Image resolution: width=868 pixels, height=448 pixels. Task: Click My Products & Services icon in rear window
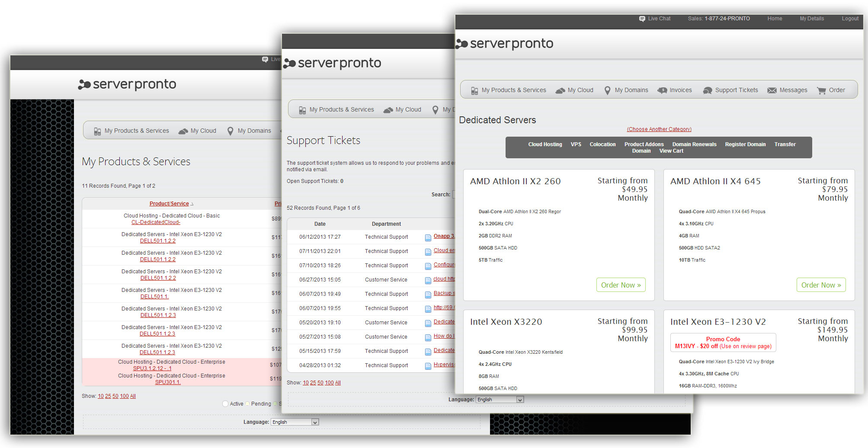[97, 131]
